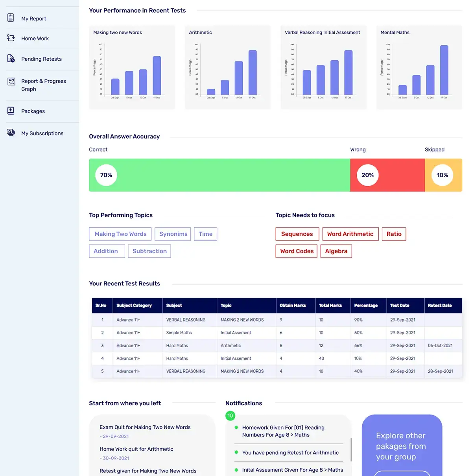Click the My Subscriptions icon
This screenshot has height=476, width=472.
(x=11, y=133)
